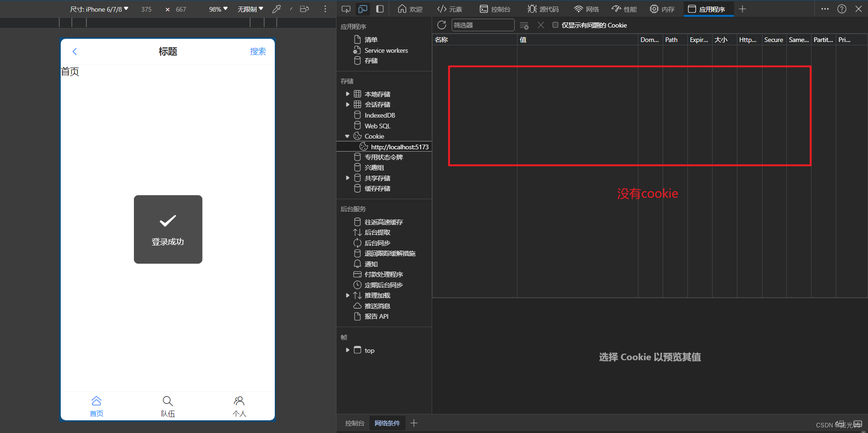
Task: Select 专用状态令牌 item
Action: [x=384, y=157]
